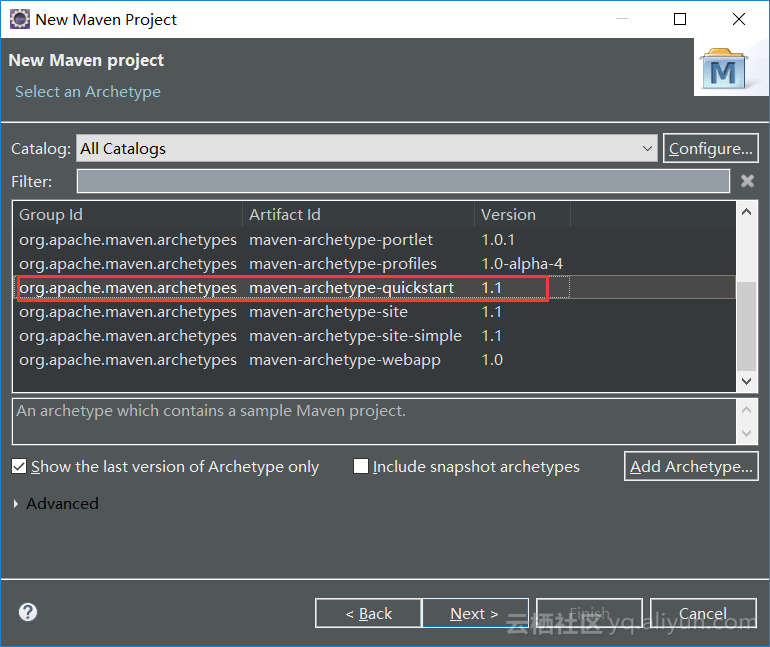The image size is (770, 647).
Task: Cancel the New Maven Project wizard
Action: [703, 613]
